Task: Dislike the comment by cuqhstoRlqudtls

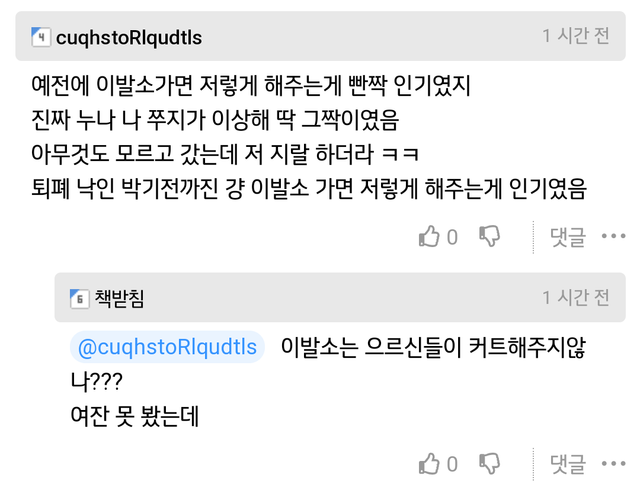Action: [489, 237]
